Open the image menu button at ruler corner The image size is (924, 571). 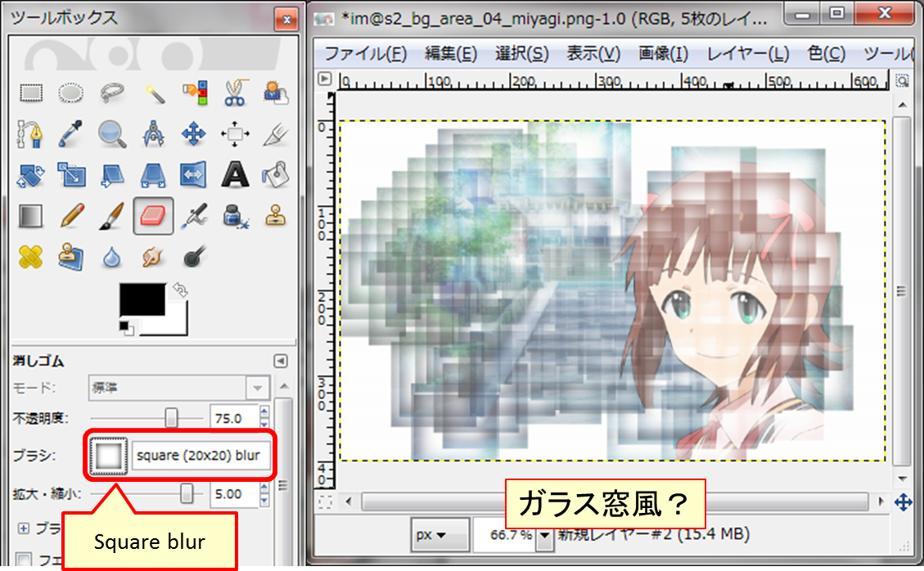pyautogui.click(x=325, y=79)
